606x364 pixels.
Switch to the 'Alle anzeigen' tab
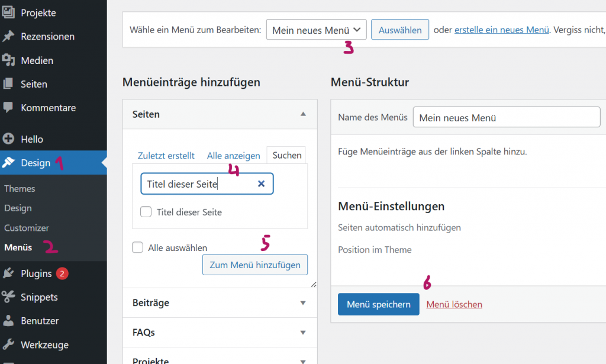tap(233, 156)
